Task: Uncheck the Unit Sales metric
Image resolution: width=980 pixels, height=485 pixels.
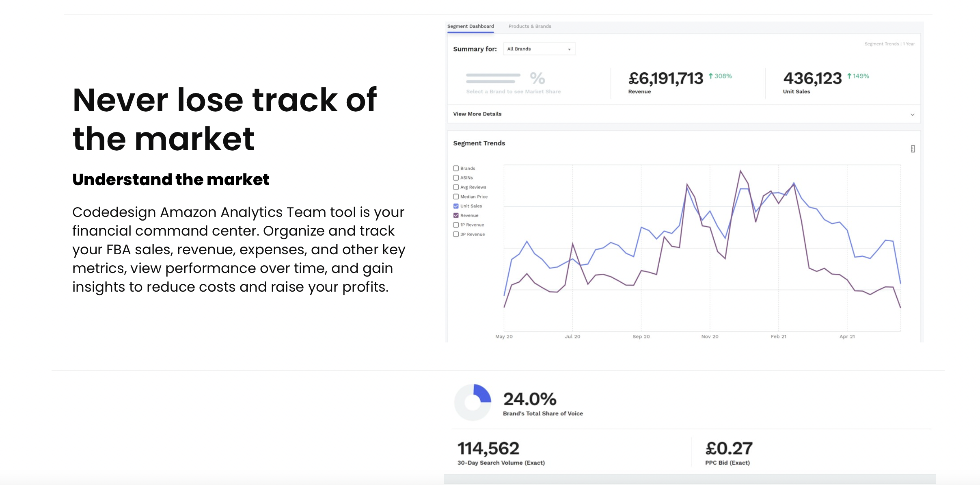Action: [x=455, y=206]
